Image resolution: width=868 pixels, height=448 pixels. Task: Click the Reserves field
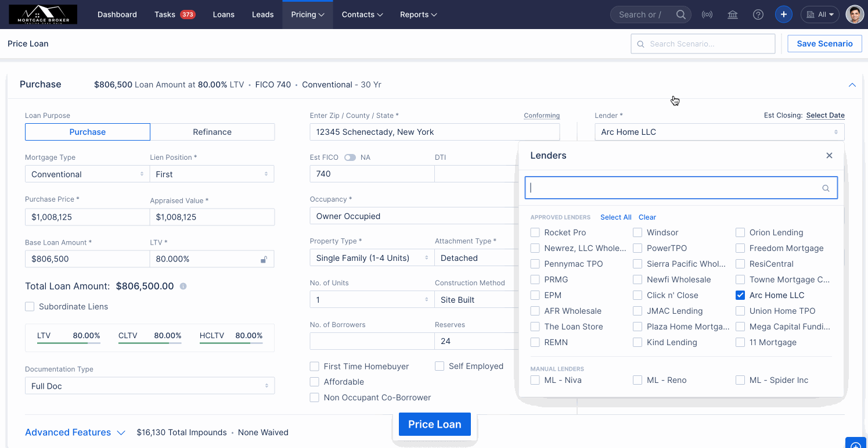pos(476,341)
